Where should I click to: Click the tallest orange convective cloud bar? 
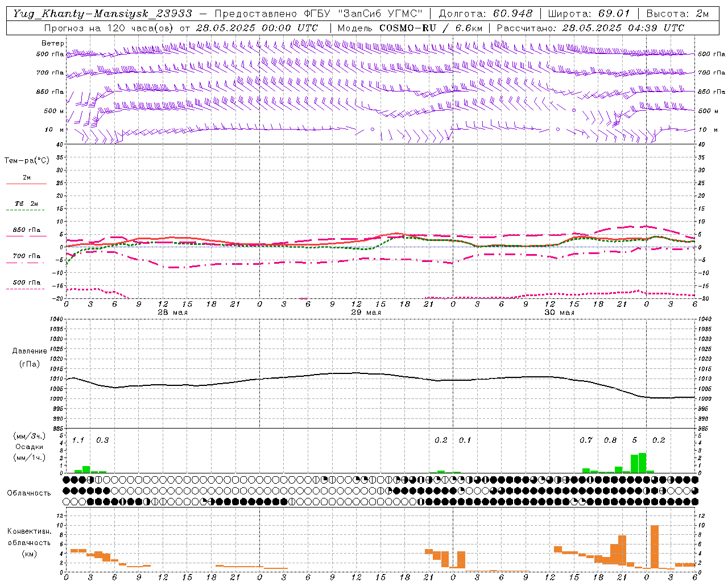click(655, 547)
